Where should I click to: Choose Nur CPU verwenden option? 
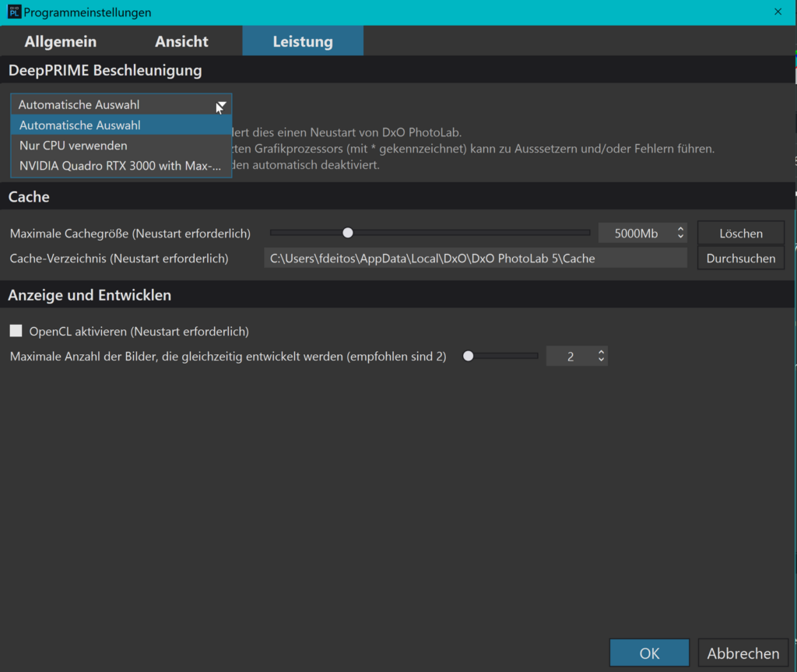pos(121,146)
